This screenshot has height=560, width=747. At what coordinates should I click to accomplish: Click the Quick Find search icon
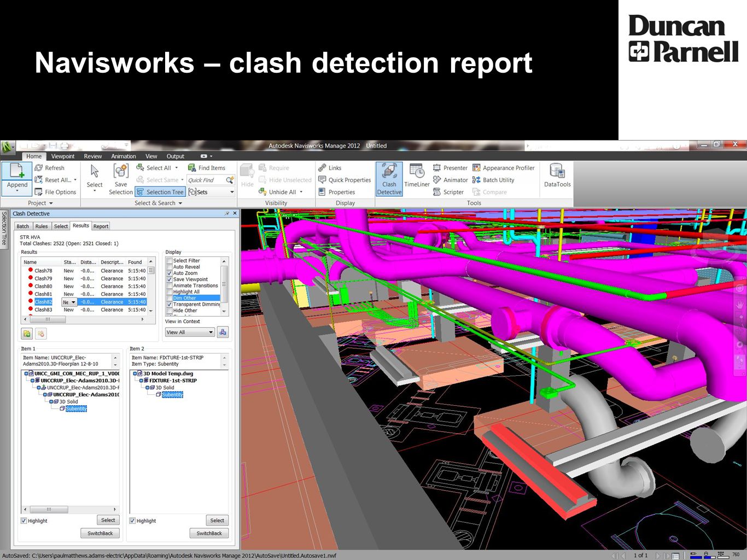click(x=230, y=180)
